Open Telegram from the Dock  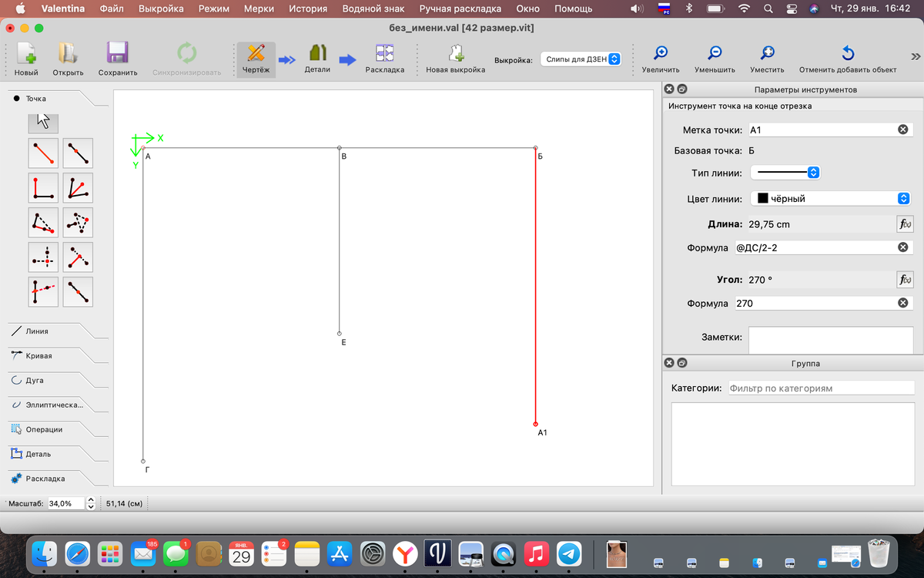pos(569,554)
